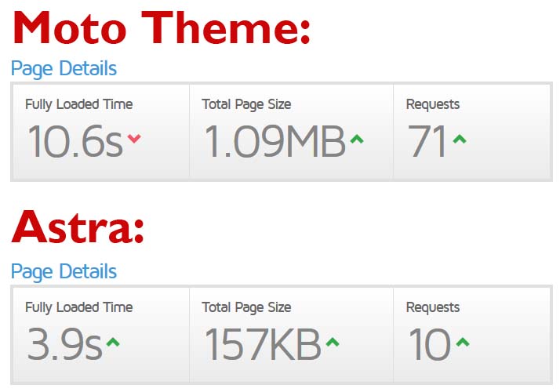Open Page Details under Moto Theme
Image resolution: width=560 pixels, height=392 pixels.
click(x=64, y=68)
